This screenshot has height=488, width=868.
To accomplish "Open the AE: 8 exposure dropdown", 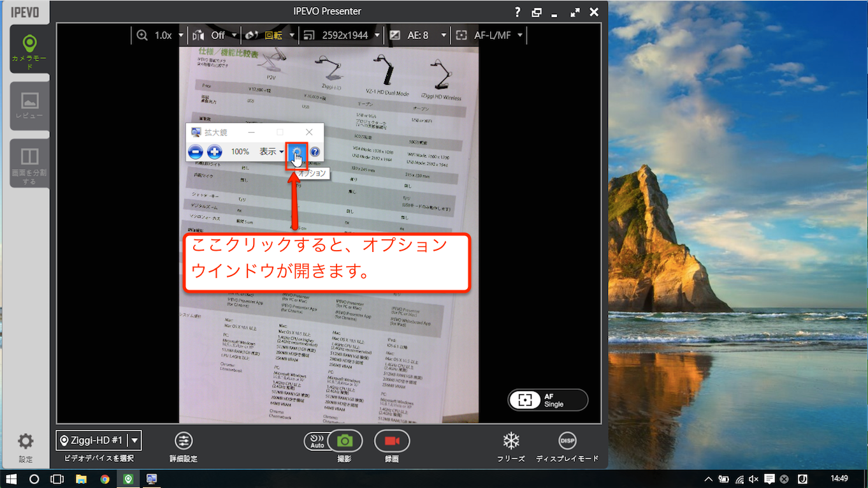I will [x=418, y=36].
